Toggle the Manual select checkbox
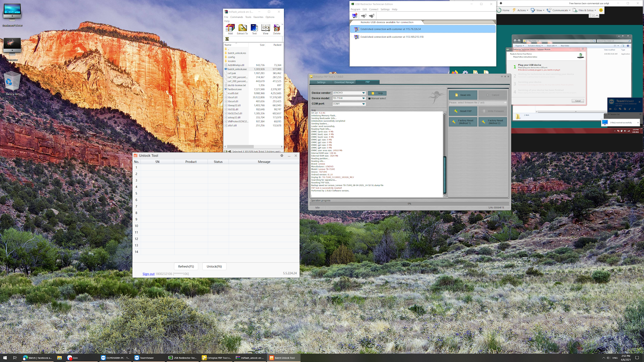This screenshot has width=644, height=362. tap(369, 98)
